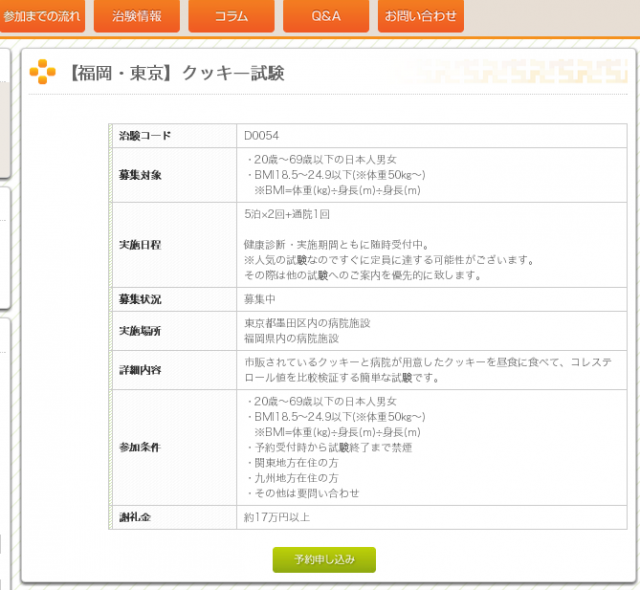The image size is (640, 590).
Task: Open the Q&A tab
Action: [326, 16]
